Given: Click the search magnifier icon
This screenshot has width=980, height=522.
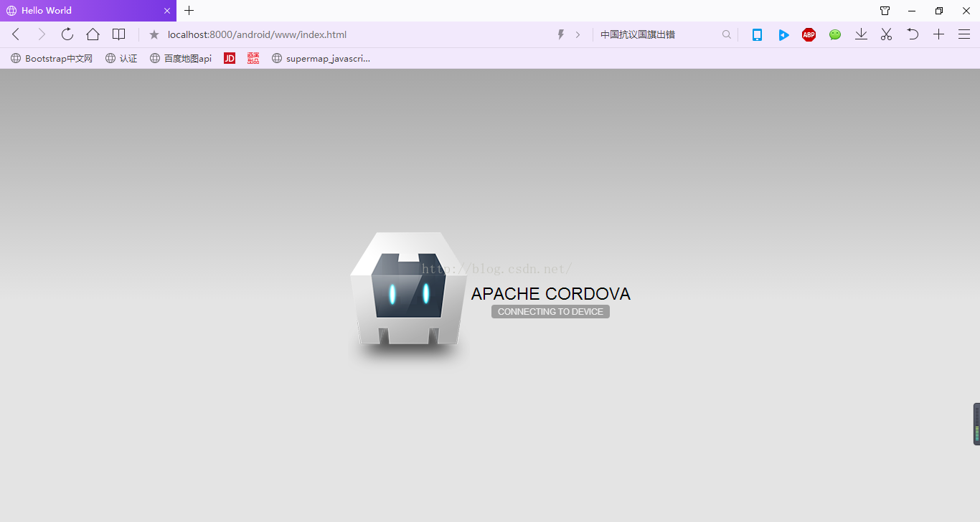Looking at the screenshot, I should [727, 34].
